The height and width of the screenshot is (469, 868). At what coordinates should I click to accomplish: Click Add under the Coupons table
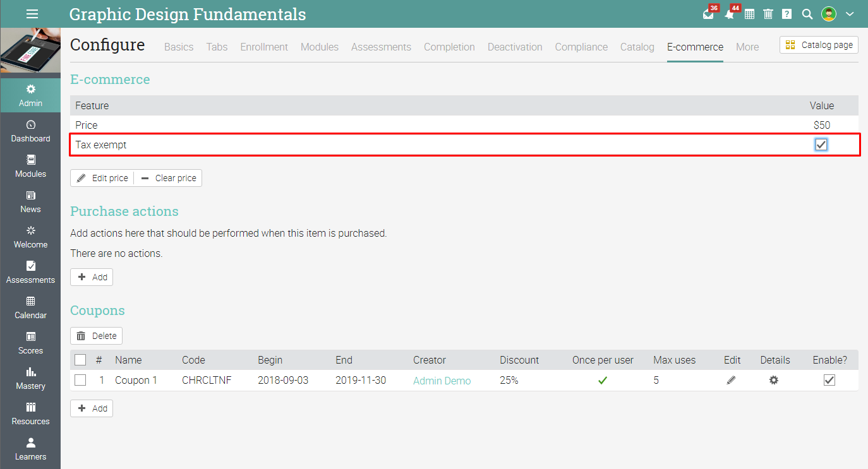click(92, 408)
